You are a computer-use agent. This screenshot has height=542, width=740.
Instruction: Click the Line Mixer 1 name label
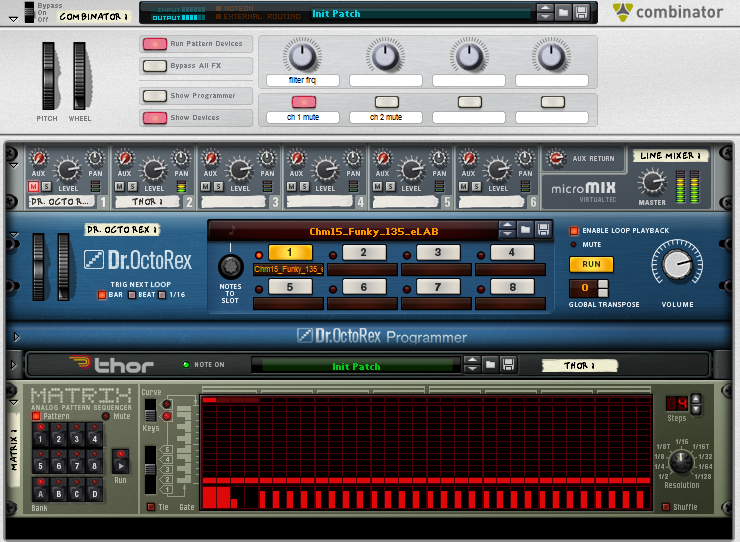(670, 156)
